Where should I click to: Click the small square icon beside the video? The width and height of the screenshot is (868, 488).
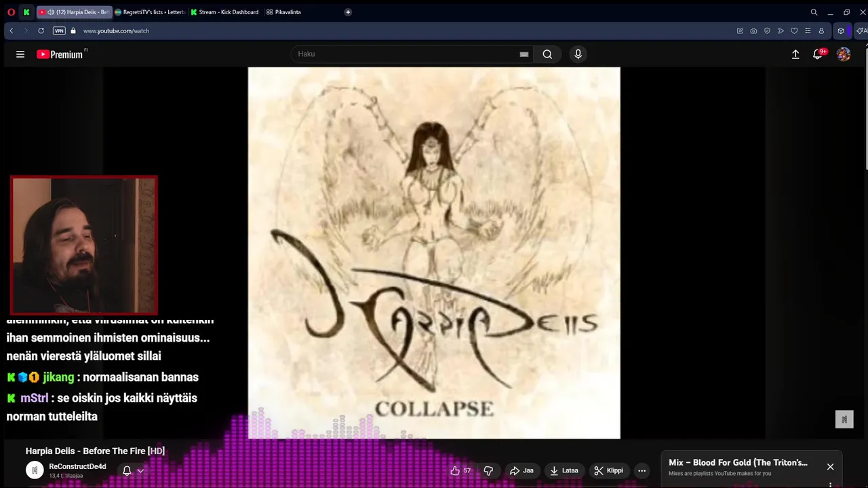coord(844,419)
